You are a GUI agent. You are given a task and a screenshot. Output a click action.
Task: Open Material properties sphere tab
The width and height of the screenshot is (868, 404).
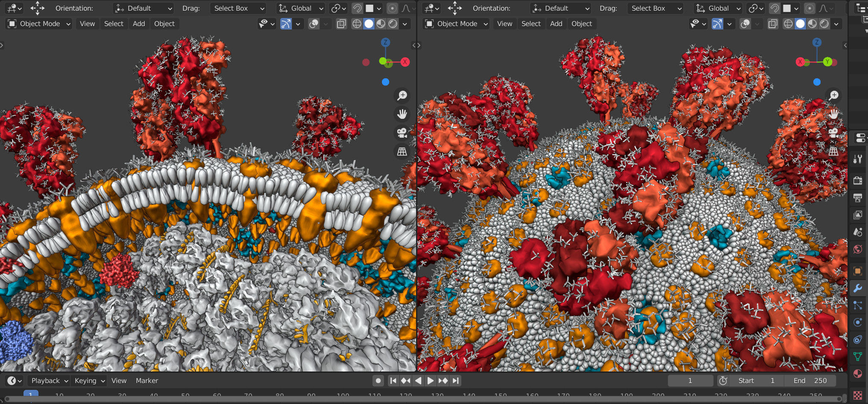pyautogui.click(x=858, y=374)
